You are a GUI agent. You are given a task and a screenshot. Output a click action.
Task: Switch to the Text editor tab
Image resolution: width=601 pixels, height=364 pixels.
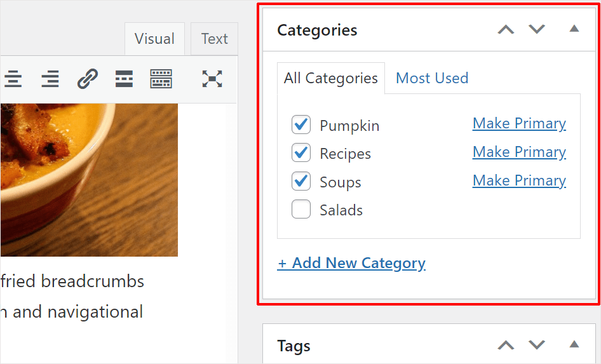pyautogui.click(x=215, y=39)
